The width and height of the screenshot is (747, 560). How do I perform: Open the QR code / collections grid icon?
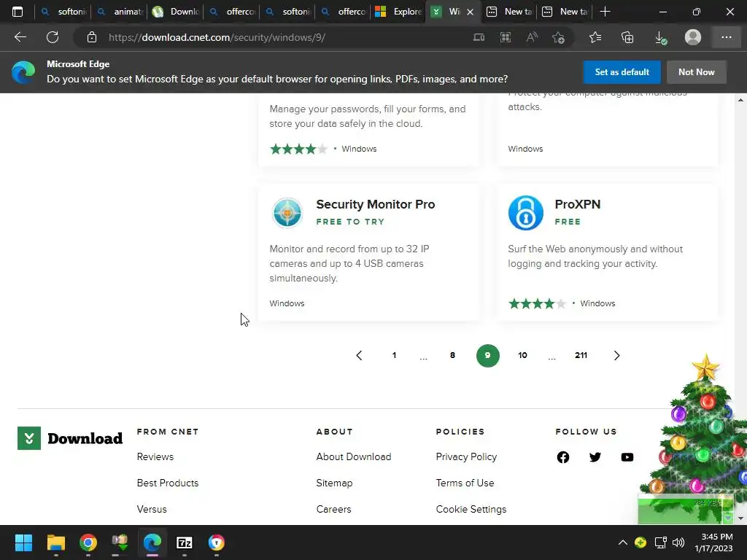pyautogui.click(x=506, y=37)
